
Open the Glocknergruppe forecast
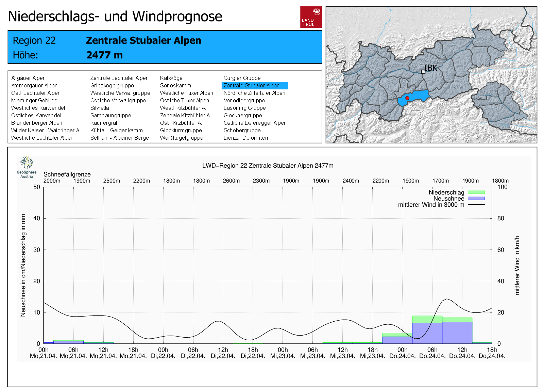[x=243, y=116]
